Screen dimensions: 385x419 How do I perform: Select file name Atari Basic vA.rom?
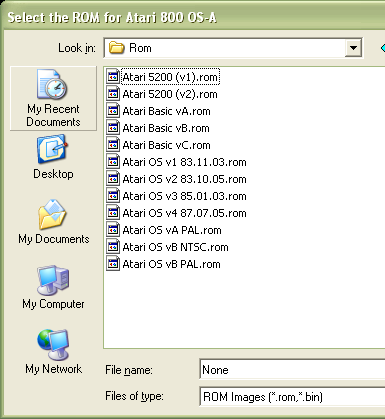point(166,111)
